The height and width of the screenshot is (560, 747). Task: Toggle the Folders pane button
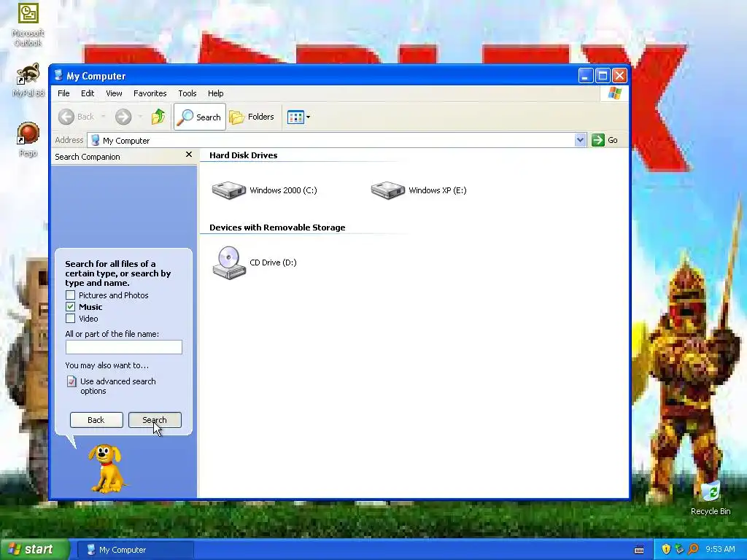[252, 117]
